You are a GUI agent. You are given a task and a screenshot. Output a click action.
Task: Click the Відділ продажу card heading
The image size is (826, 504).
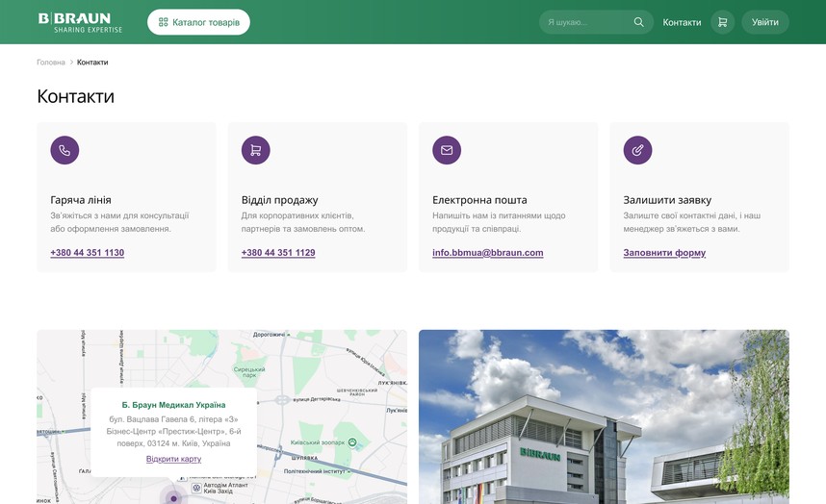click(280, 200)
